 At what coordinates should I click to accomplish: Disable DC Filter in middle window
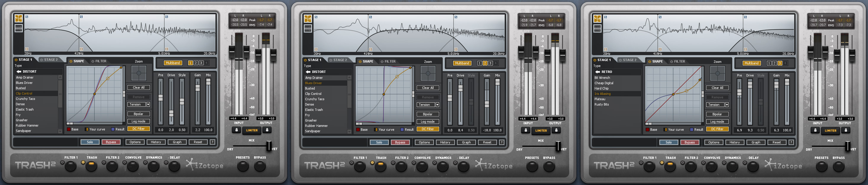tap(428, 129)
